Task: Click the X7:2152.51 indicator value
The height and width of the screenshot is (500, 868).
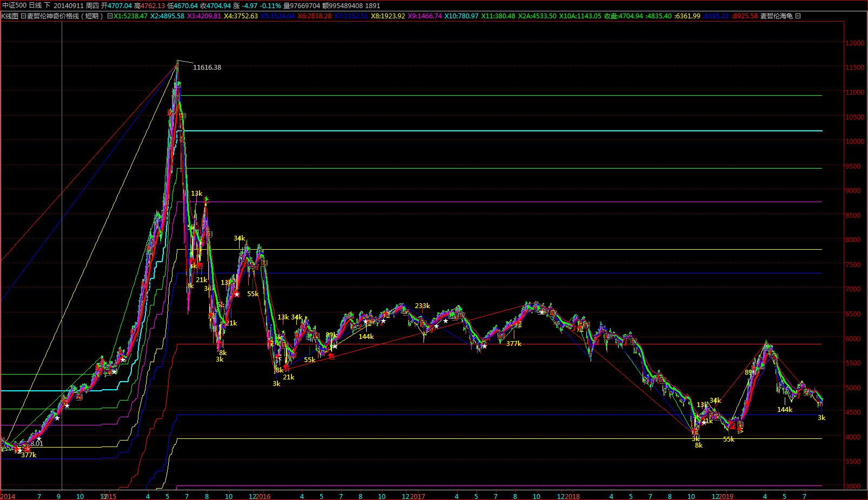Action: click(x=352, y=16)
